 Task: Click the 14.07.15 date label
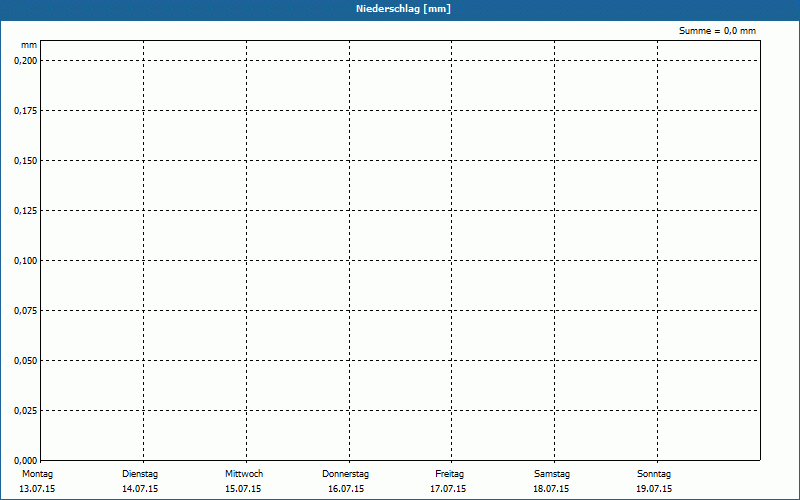tap(140, 489)
